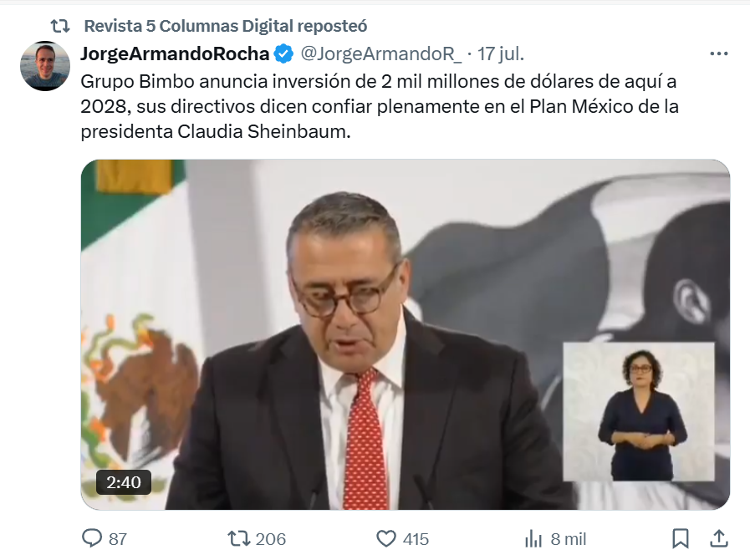Click the repost arrows icon beside Revista 5 Columnas
The image size is (750, 560).
pos(61,26)
